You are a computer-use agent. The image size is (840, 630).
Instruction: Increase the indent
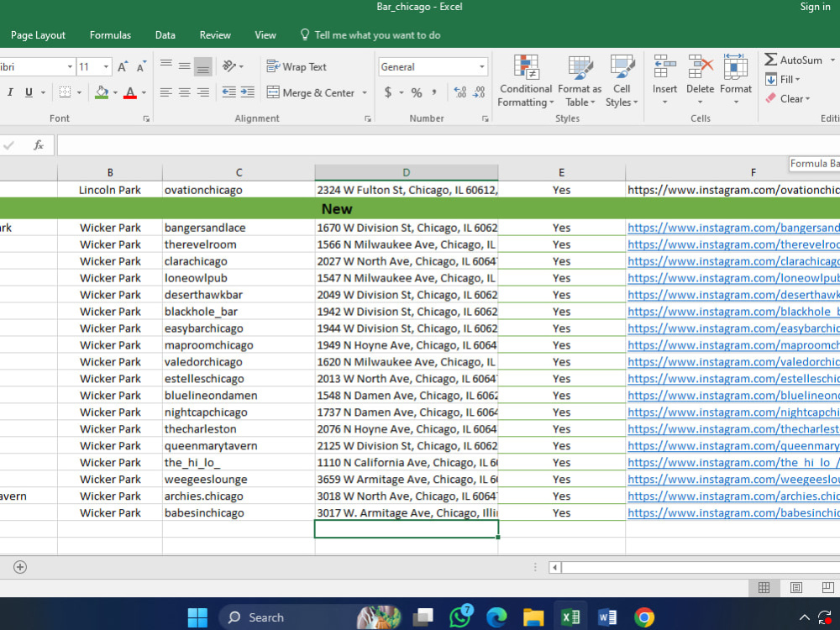(x=248, y=92)
